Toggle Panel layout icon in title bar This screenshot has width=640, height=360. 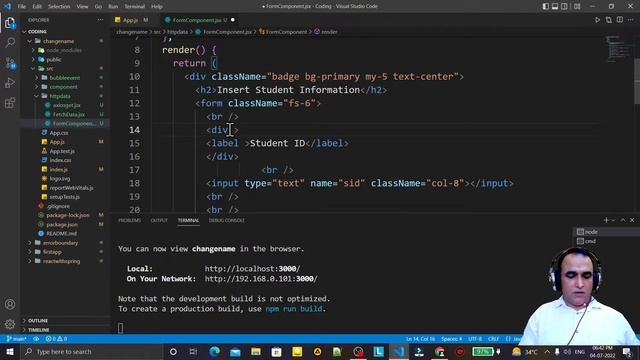click(555, 7)
